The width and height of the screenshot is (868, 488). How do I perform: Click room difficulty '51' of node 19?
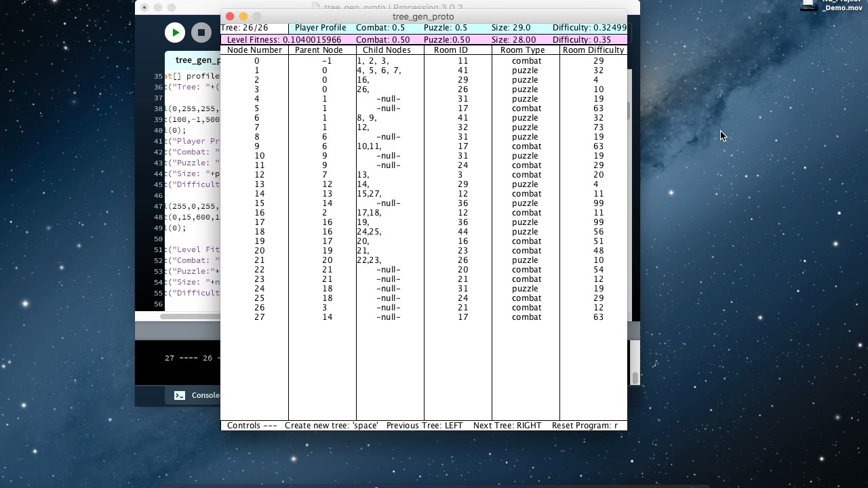(598, 241)
